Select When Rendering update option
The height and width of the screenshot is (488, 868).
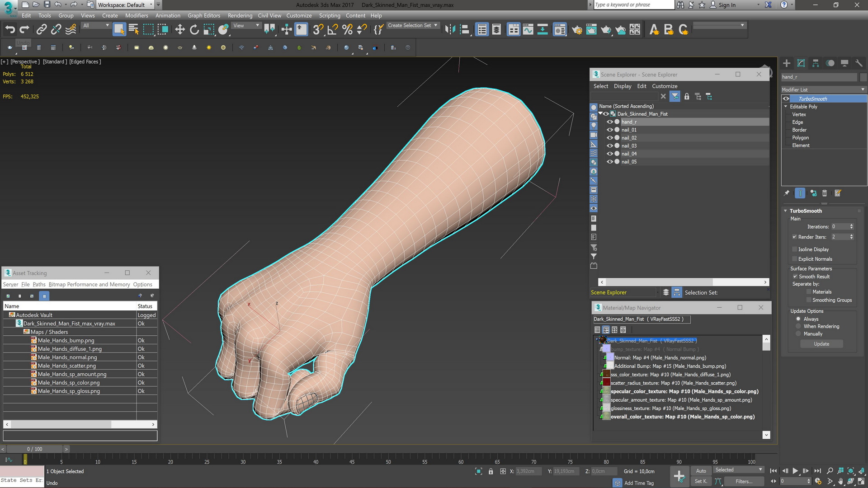point(798,326)
